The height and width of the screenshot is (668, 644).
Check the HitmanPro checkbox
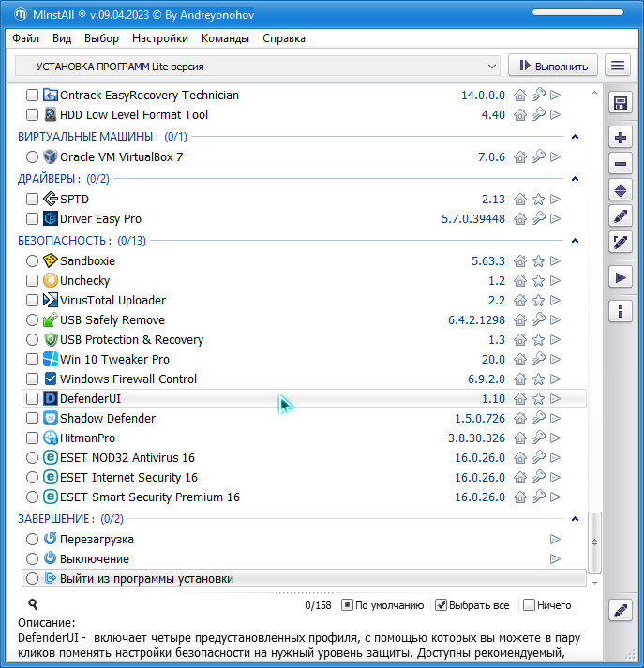coord(33,438)
